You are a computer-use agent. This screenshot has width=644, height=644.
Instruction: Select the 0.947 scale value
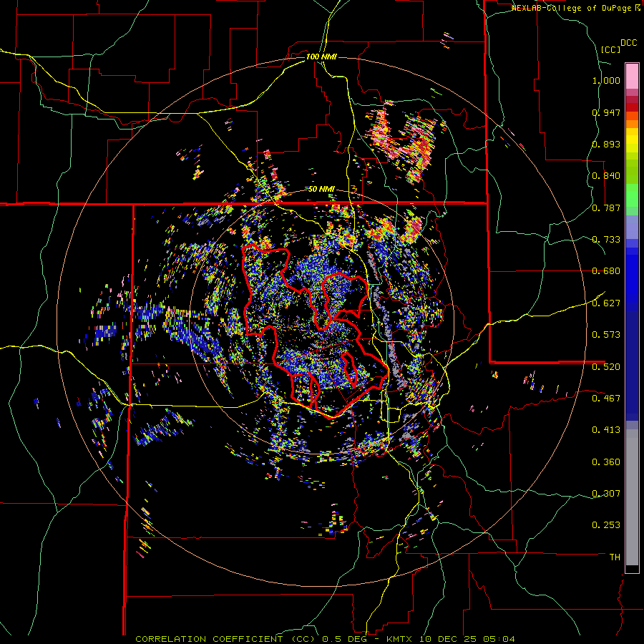pos(606,112)
